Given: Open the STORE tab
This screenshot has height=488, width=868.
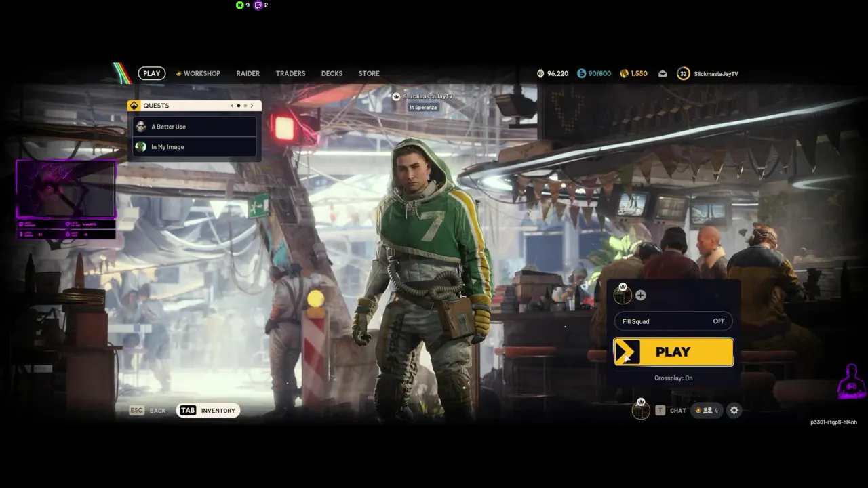Looking at the screenshot, I should click(x=369, y=73).
